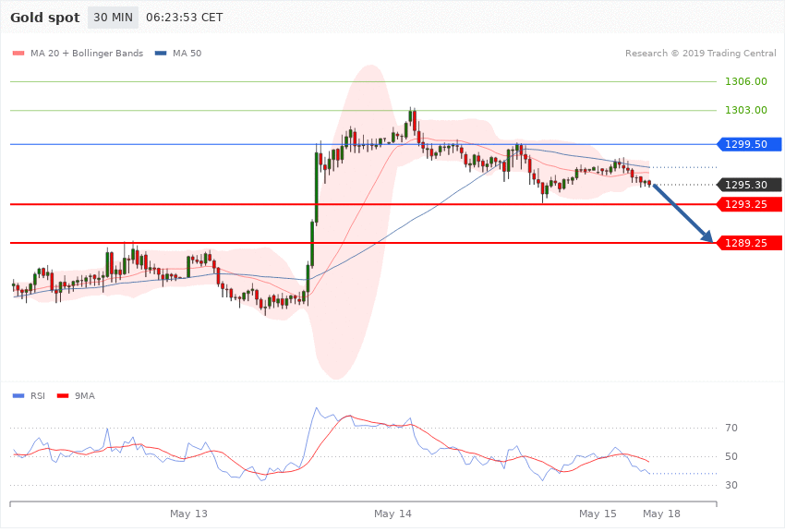The width and height of the screenshot is (785, 532).
Task: Click the black 1295.30 current price tag
Action: [x=750, y=185]
